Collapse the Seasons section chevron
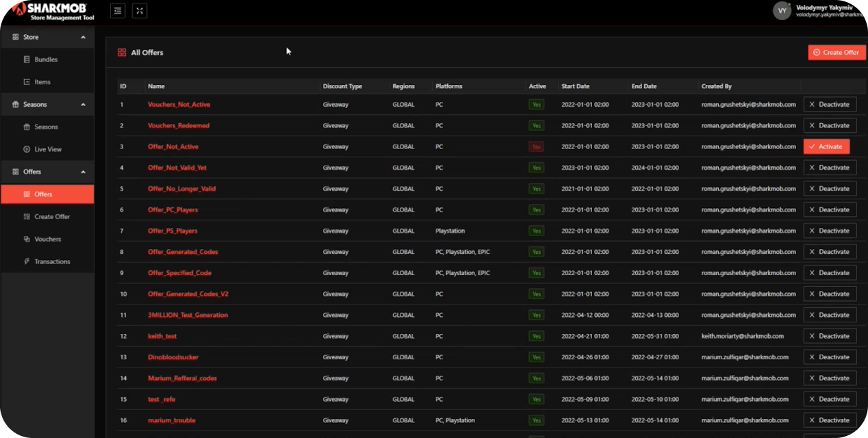 (84, 105)
